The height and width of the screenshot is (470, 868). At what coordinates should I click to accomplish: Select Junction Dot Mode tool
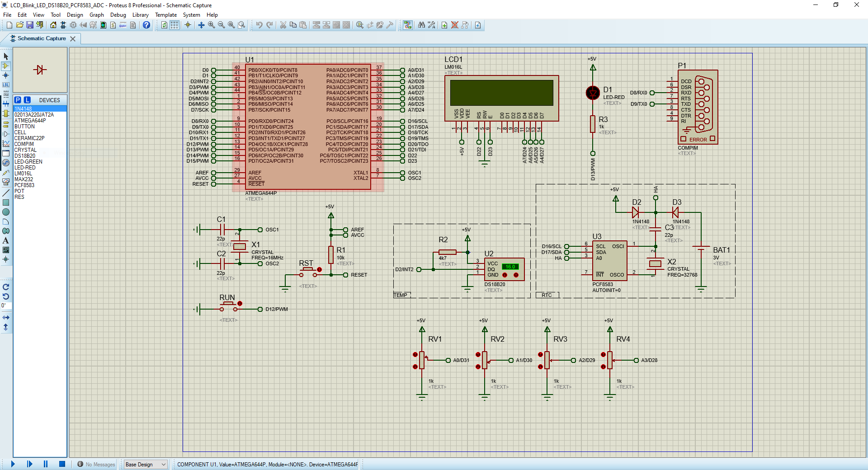(x=6, y=75)
